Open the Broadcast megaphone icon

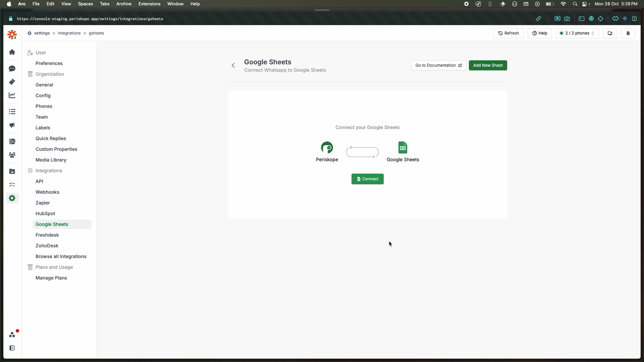(x=12, y=125)
